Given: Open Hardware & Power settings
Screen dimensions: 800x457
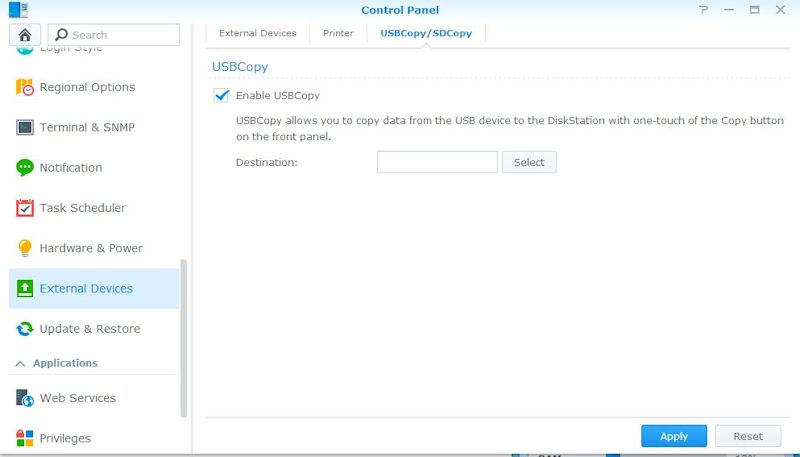Looking at the screenshot, I should [x=94, y=248].
